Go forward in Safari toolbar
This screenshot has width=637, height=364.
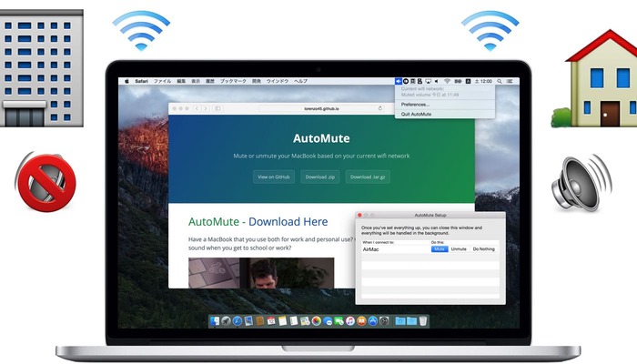[206, 108]
